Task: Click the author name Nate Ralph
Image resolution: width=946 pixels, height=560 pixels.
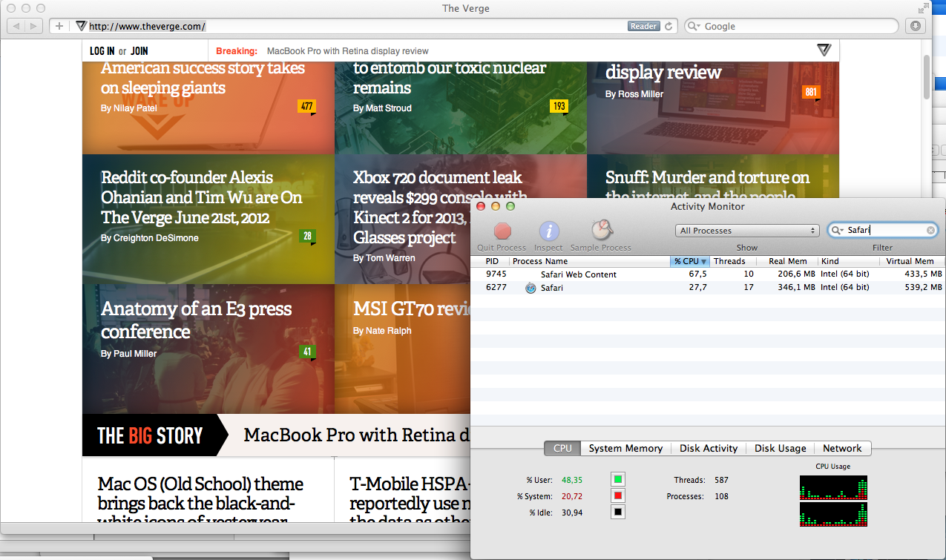Action: [x=388, y=331]
